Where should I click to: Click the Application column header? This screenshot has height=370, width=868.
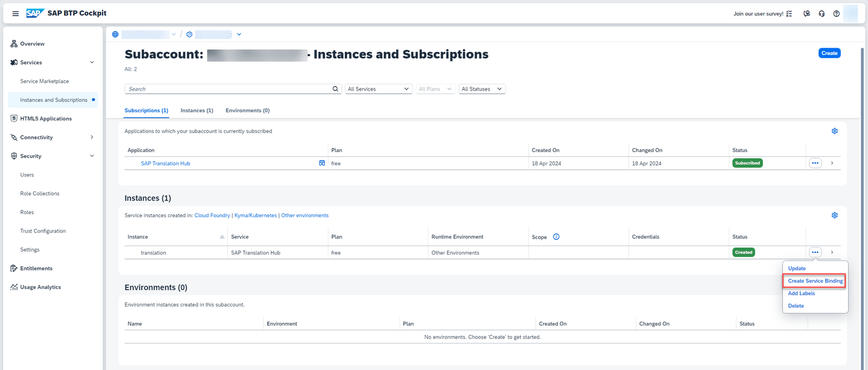click(x=141, y=150)
